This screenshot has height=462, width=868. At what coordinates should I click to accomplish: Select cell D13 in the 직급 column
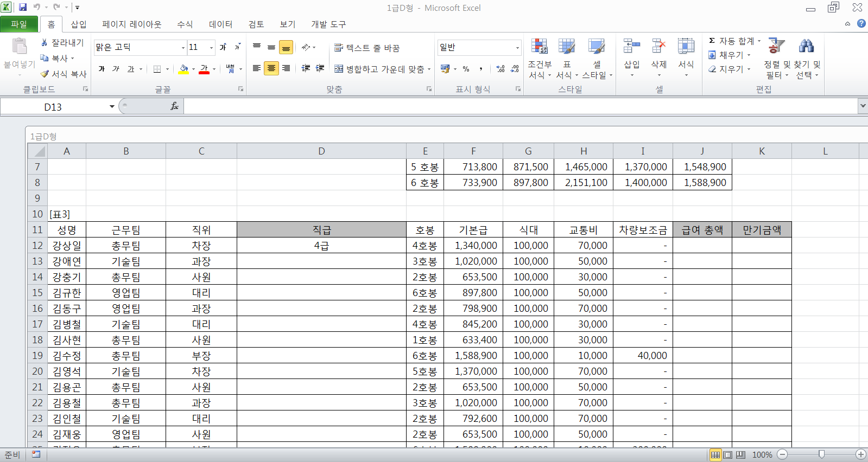[321, 261]
